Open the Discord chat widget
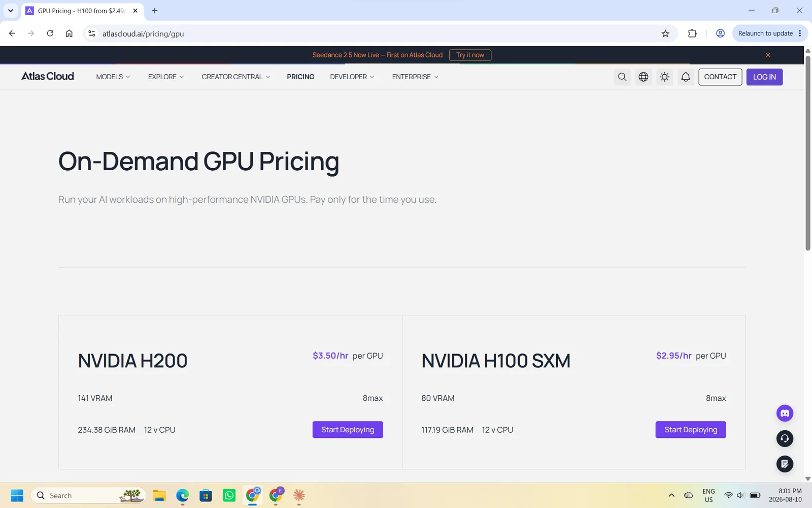The image size is (812, 508). click(785, 413)
